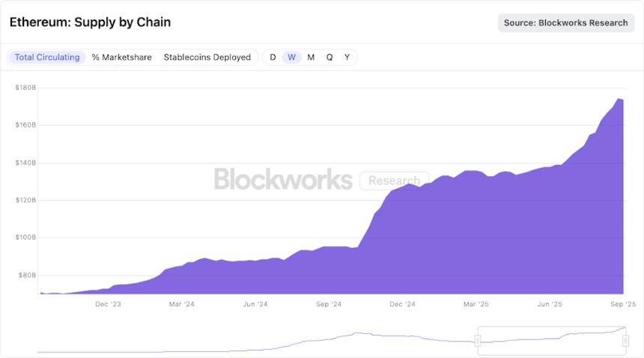The width and height of the screenshot is (644, 358).
Task: Click the left handle of the range selector
Action: click(x=478, y=342)
